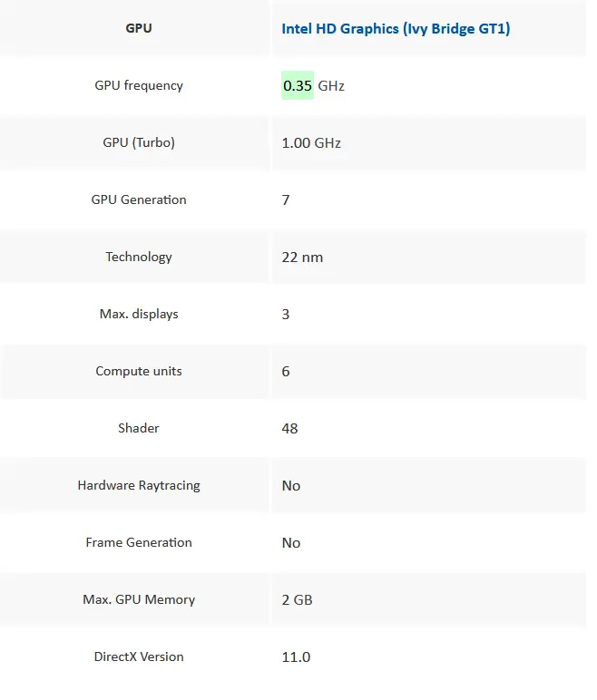This screenshot has height=700, width=597.
Task: Click the GPU frequency row label
Action: coord(139,85)
